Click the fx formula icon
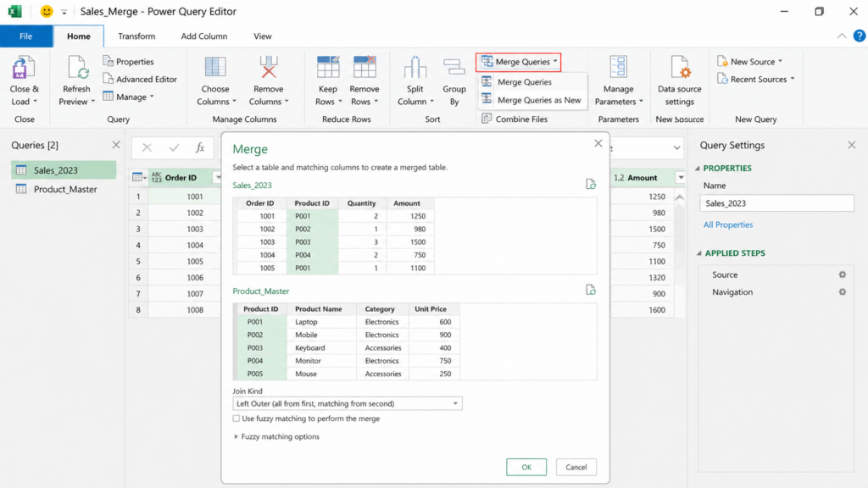Image resolution: width=868 pixels, height=488 pixels. pyautogui.click(x=200, y=147)
